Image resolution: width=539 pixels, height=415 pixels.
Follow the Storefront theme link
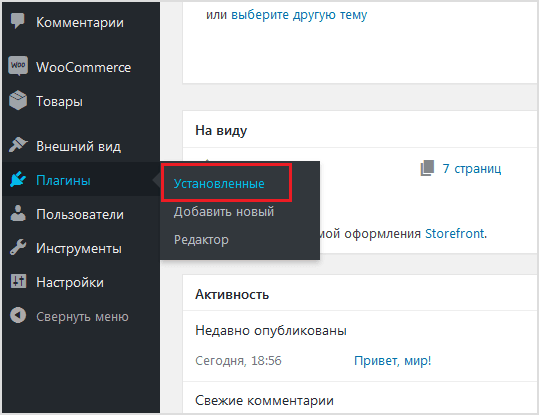(x=455, y=234)
